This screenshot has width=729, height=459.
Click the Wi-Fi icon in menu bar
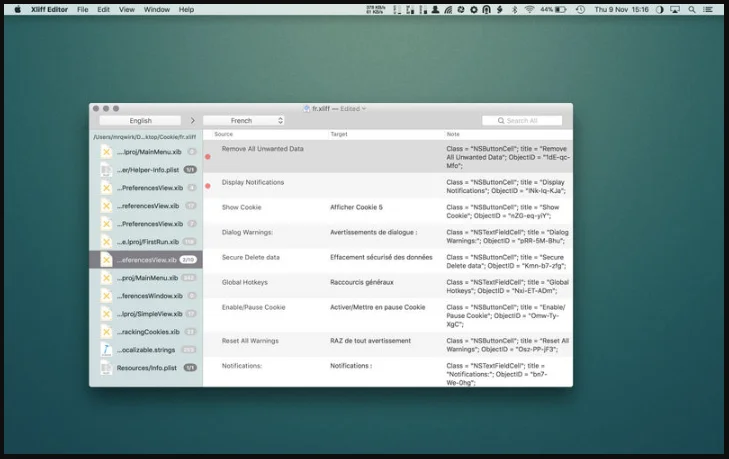tap(529, 9)
